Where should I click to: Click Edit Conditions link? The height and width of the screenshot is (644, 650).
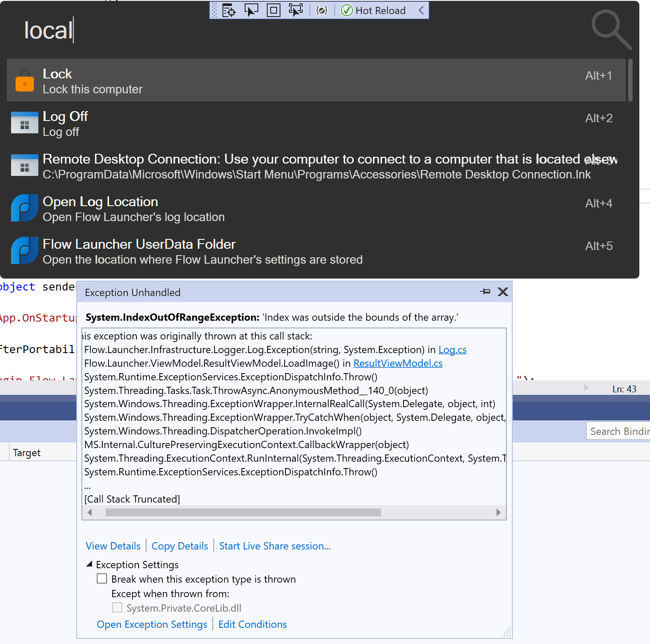click(252, 624)
